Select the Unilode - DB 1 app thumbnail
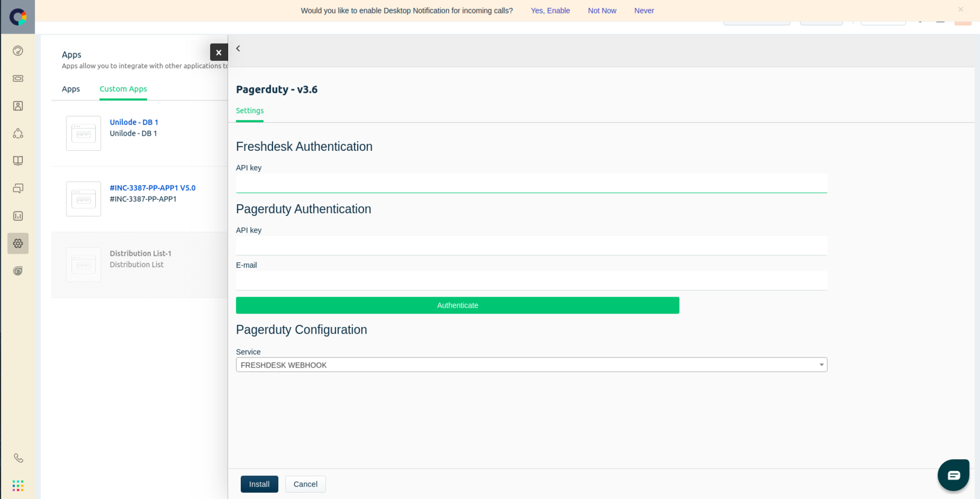Viewport: 980px width, 499px height. point(83,133)
